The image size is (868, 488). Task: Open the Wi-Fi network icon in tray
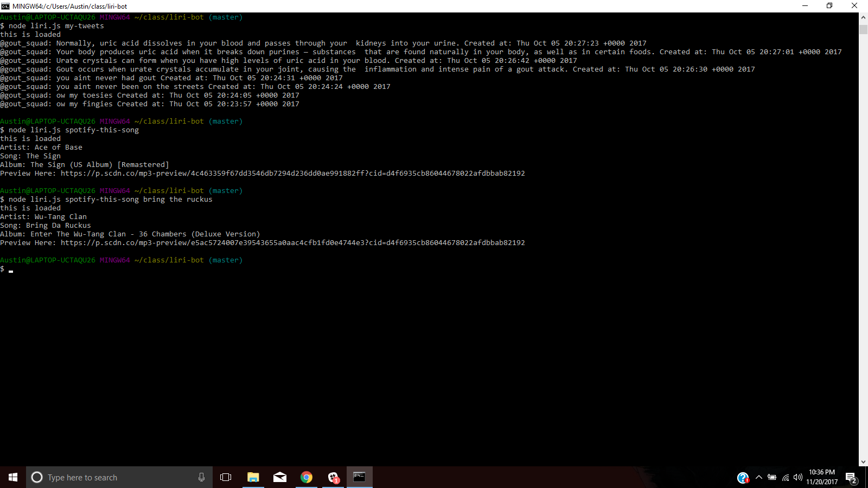click(x=785, y=477)
